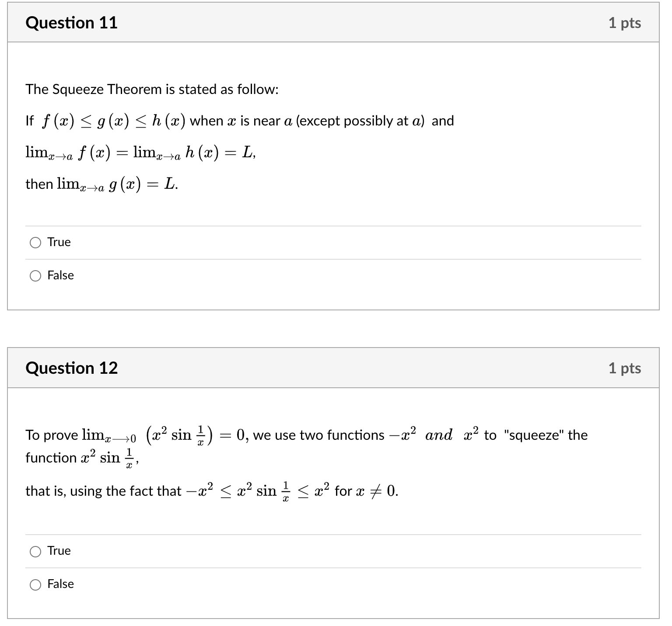Screen dimensions: 672x626
Task: Click the False label text in Question 11
Action: coord(60,275)
